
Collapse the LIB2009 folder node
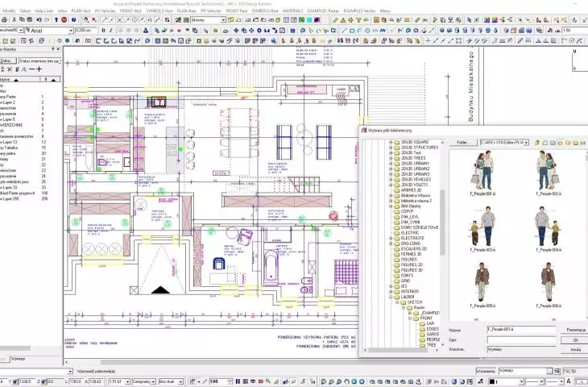pos(391,297)
